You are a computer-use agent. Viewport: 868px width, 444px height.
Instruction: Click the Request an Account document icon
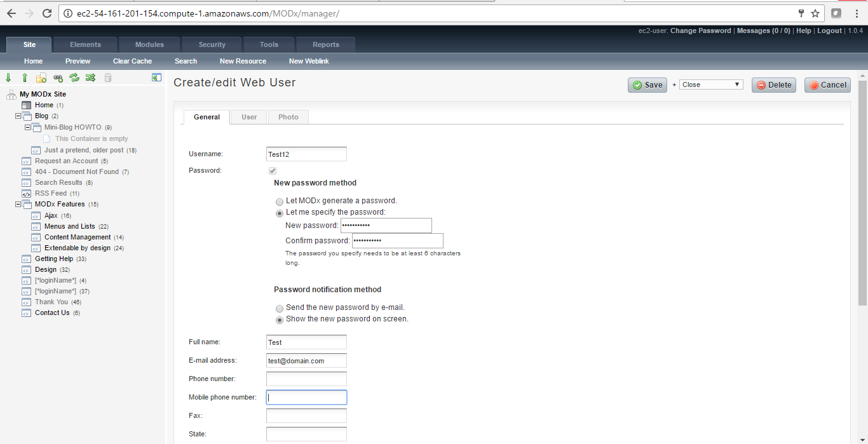26,161
